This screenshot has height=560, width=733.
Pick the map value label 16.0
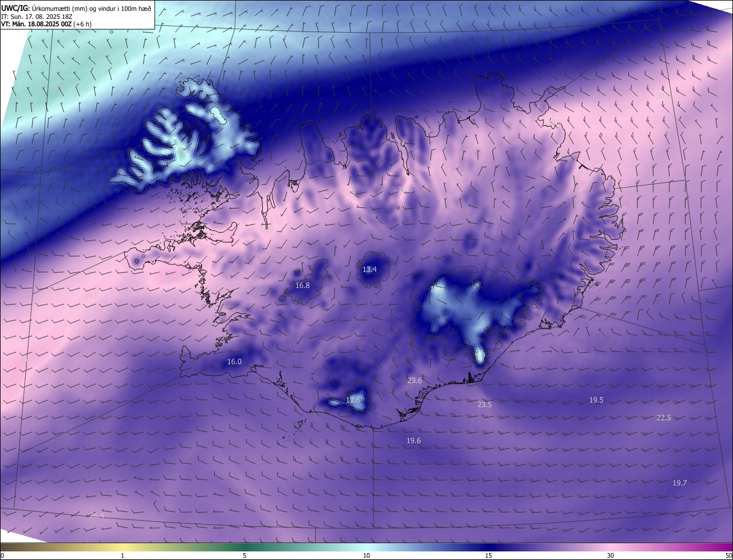point(234,361)
